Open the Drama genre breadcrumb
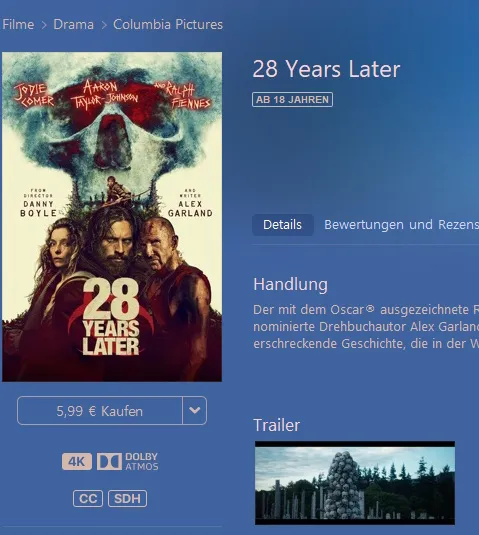The height and width of the screenshot is (535, 479). tap(74, 25)
